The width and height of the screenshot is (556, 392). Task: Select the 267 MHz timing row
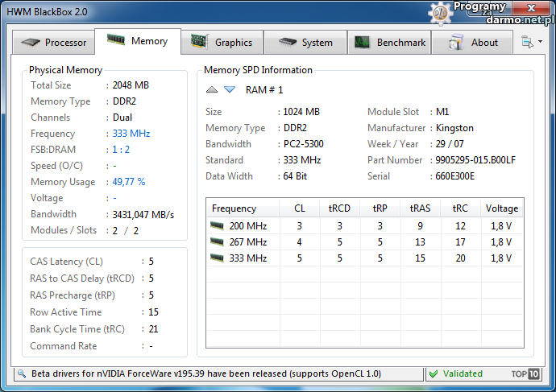[x=246, y=242]
